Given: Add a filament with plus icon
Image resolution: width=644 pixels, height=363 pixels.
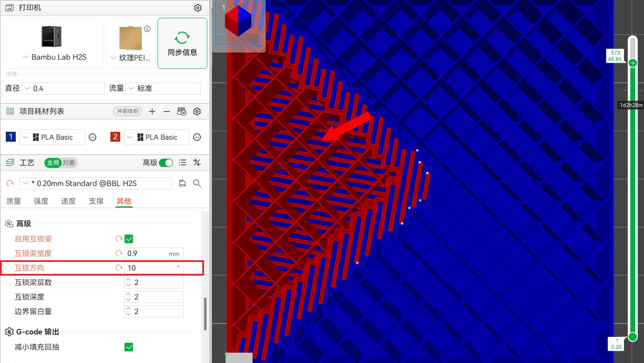Looking at the screenshot, I should 152,111.
